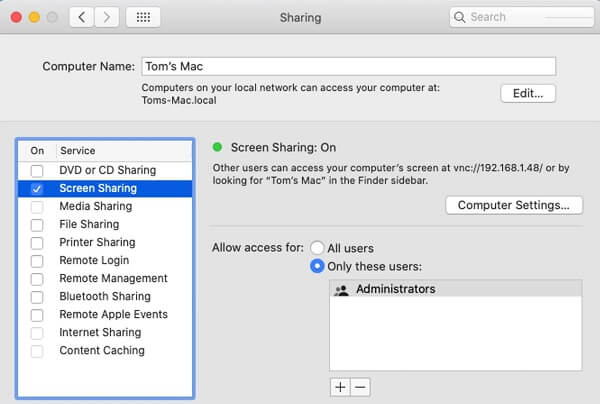
Task: Remove user with the minus button
Action: (360, 386)
